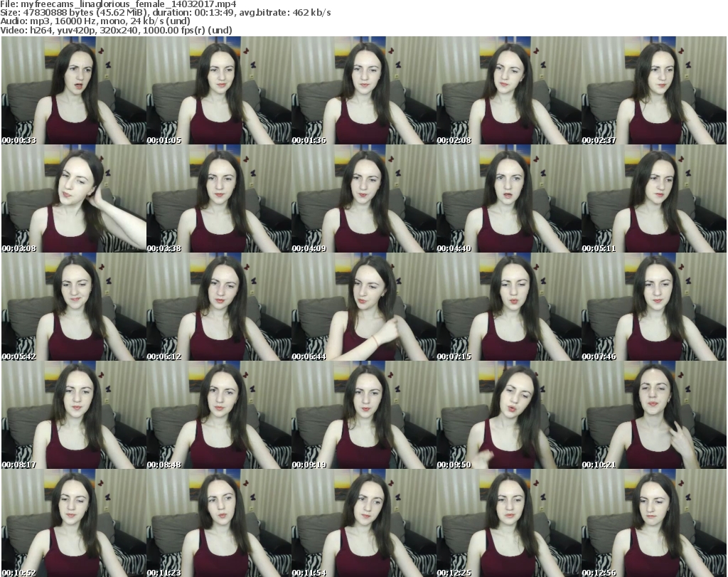The height and width of the screenshot is (577, 728).
Task: Pick the 00:06:12 video frame
Action: click(x=219, y=307)
